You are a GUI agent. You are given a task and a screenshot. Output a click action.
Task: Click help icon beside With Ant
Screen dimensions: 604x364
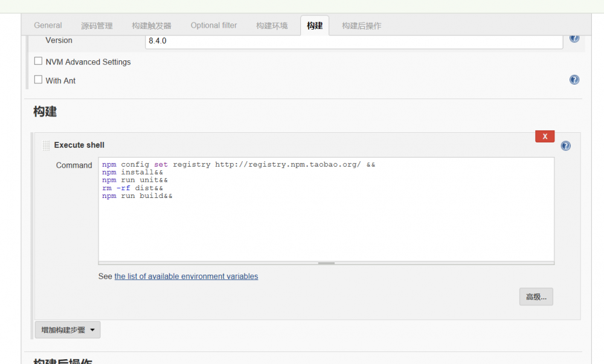[574, 80]
